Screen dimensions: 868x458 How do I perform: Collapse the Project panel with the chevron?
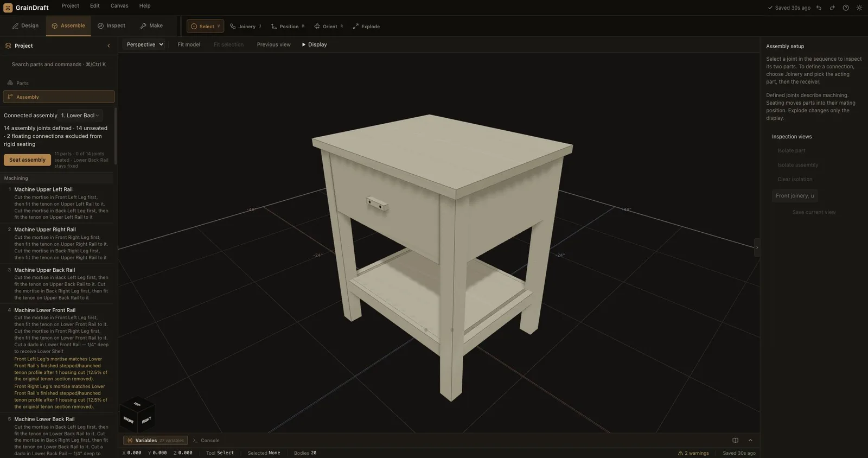click(108, 46)
